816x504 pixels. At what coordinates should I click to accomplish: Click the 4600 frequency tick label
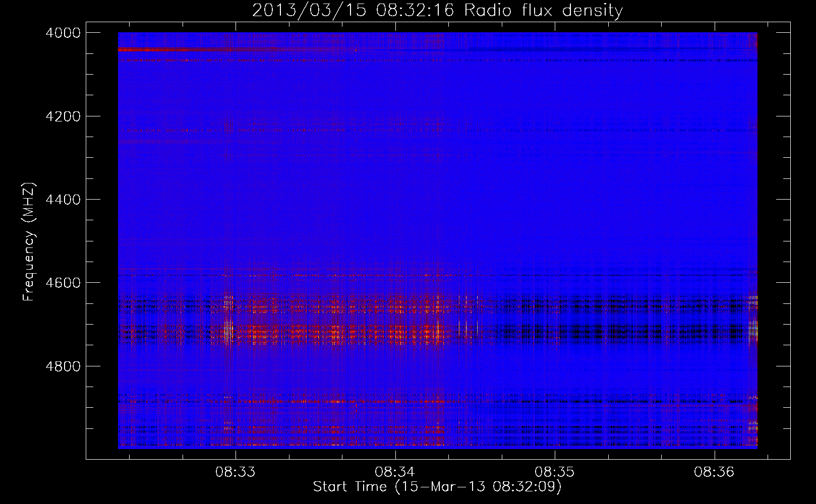click(63, 283)
